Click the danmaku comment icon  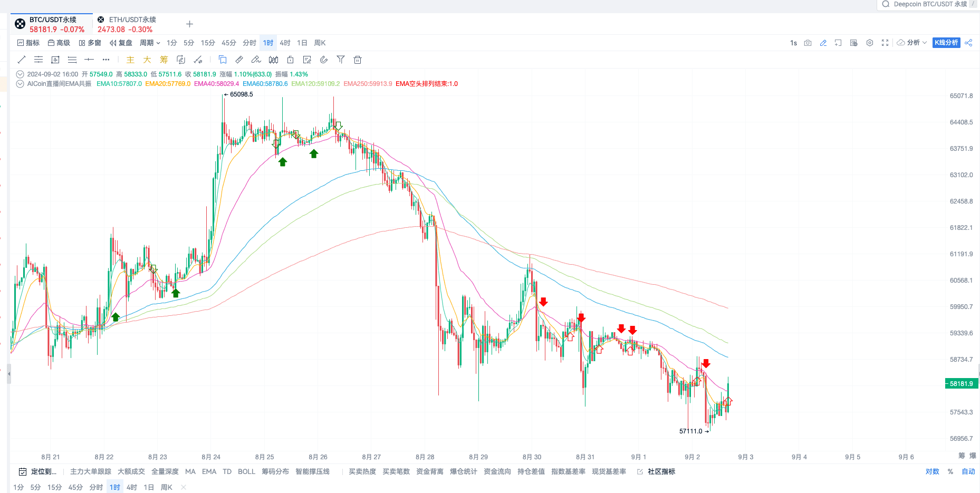click(x=854, y=43)
